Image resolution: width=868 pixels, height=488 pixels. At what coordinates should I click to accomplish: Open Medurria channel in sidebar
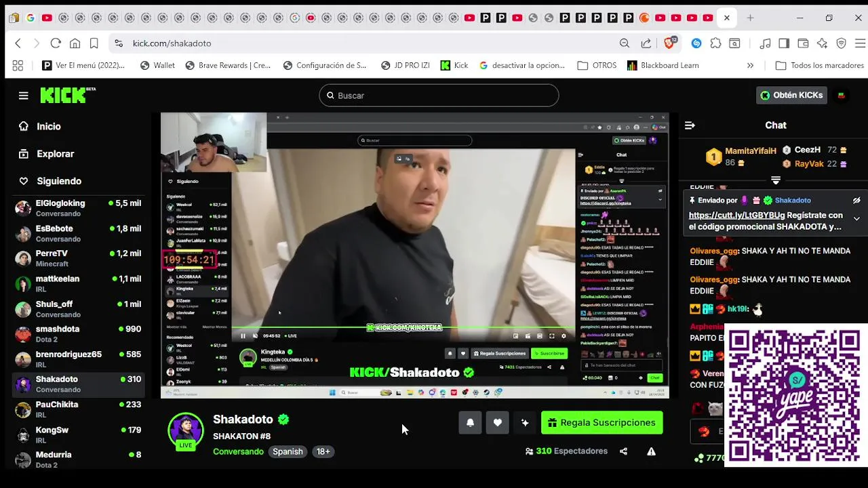[79, 460]
